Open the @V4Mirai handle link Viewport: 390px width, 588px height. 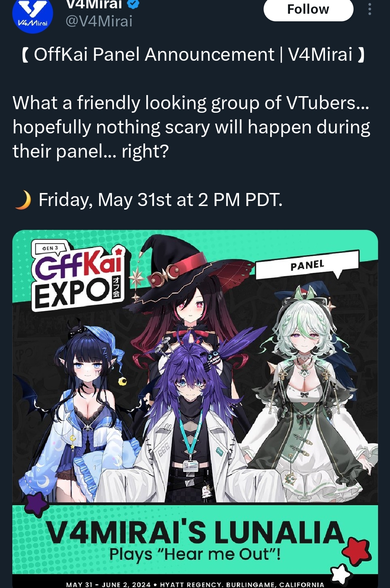click(99, 21)
